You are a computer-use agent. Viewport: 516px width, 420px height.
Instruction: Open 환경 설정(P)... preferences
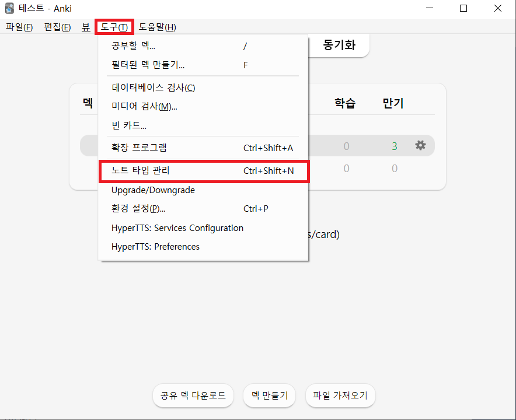pos(203,208)
